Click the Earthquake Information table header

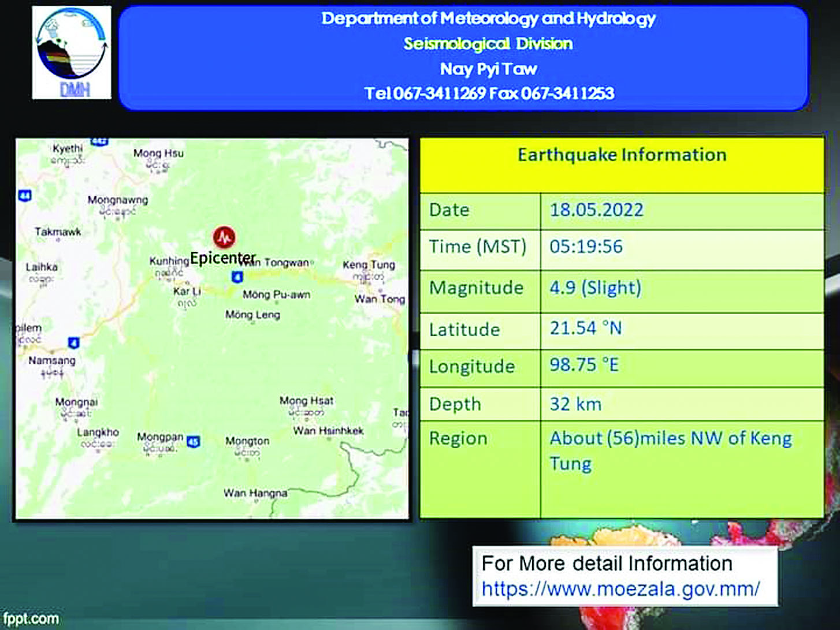click(x=622, y=155)
